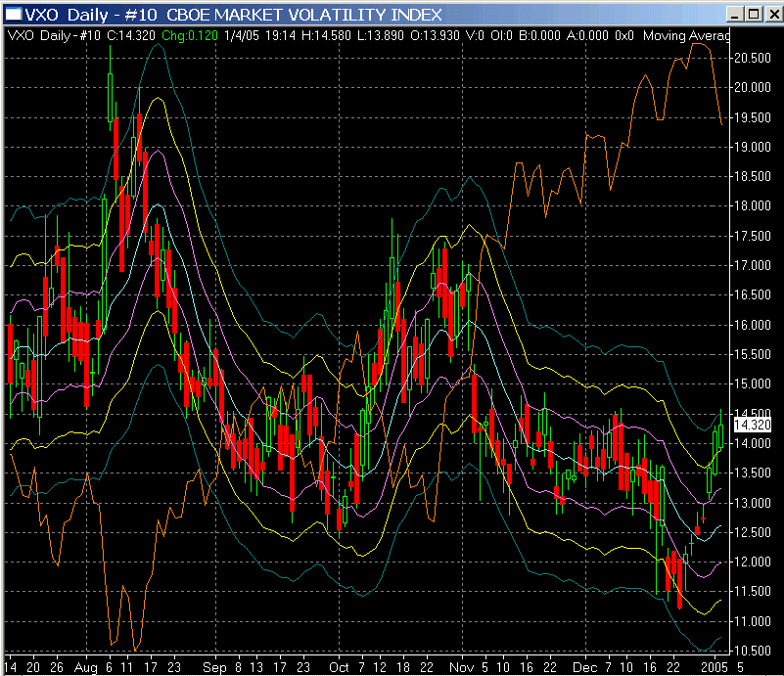Click the low value 'L:13.890'
The image size is (784, 676).
click(381, 35)
